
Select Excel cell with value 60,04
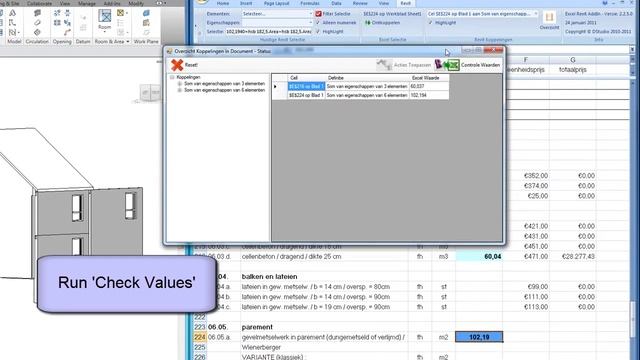(x=479, y=256)
